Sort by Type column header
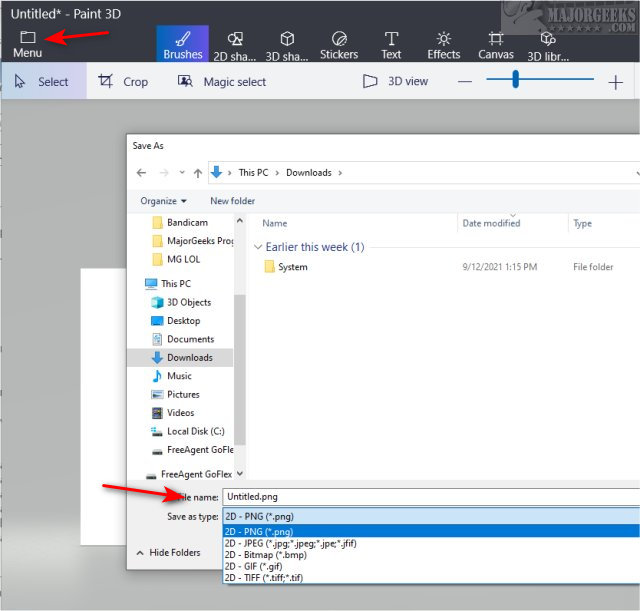Viewport: 640px width, 611px height. tap(582, 223)
